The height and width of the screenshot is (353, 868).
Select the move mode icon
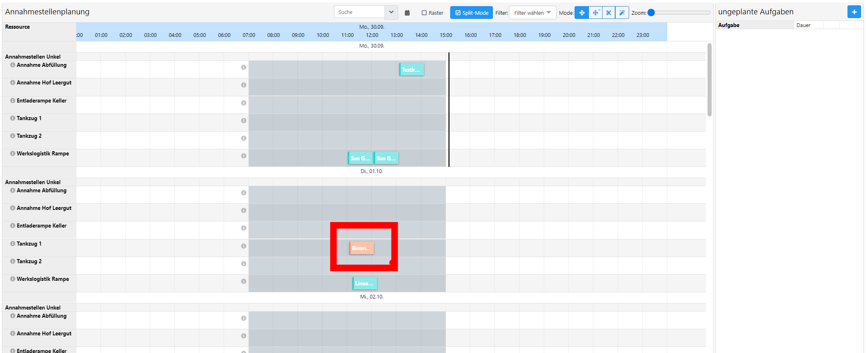[x=582, y=13]
